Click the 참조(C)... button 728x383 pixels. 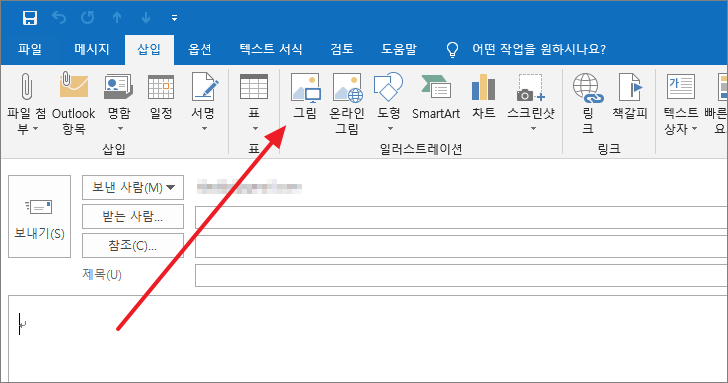click(133, 245)
